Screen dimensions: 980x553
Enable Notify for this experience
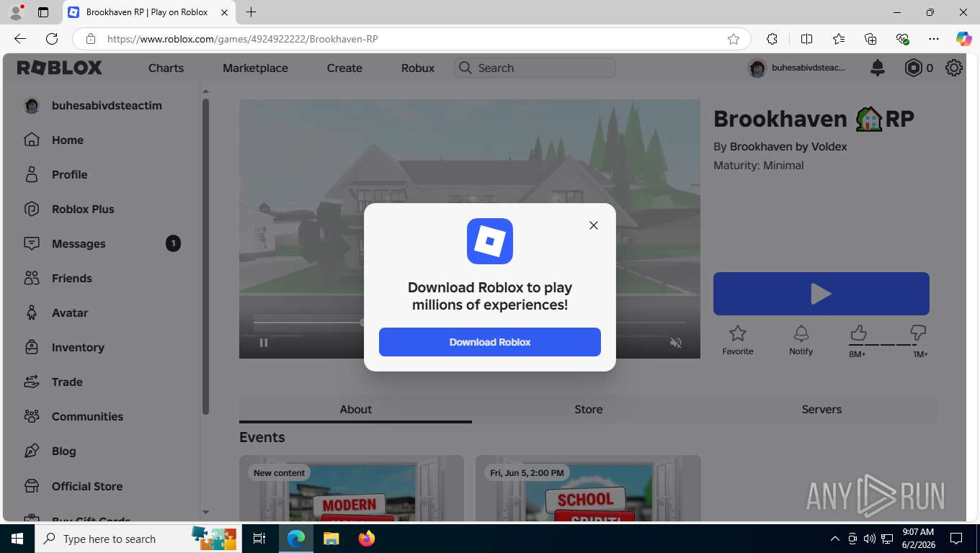pyautogui.click(x=801, y=340)
